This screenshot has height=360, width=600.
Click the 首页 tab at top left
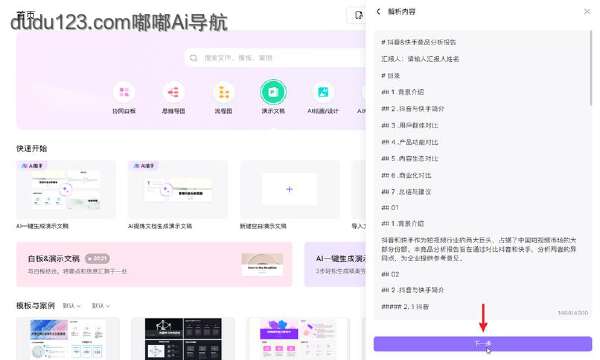pos(25,15)
